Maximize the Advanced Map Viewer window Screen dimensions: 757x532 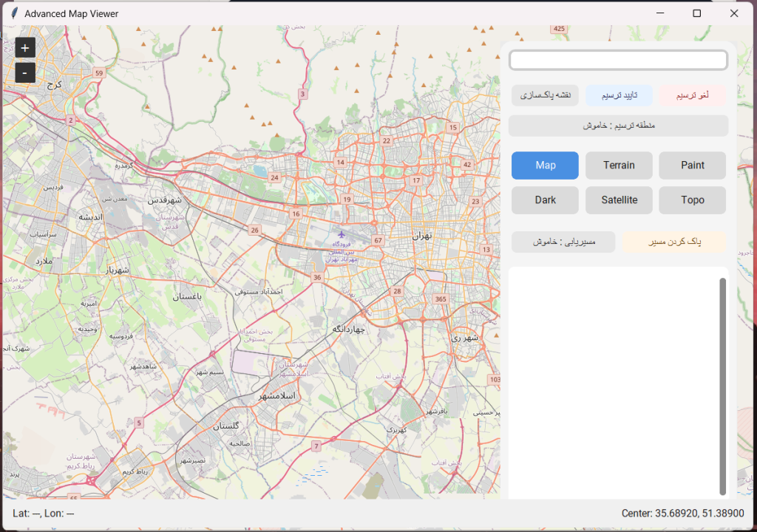[x=696, y=13]
